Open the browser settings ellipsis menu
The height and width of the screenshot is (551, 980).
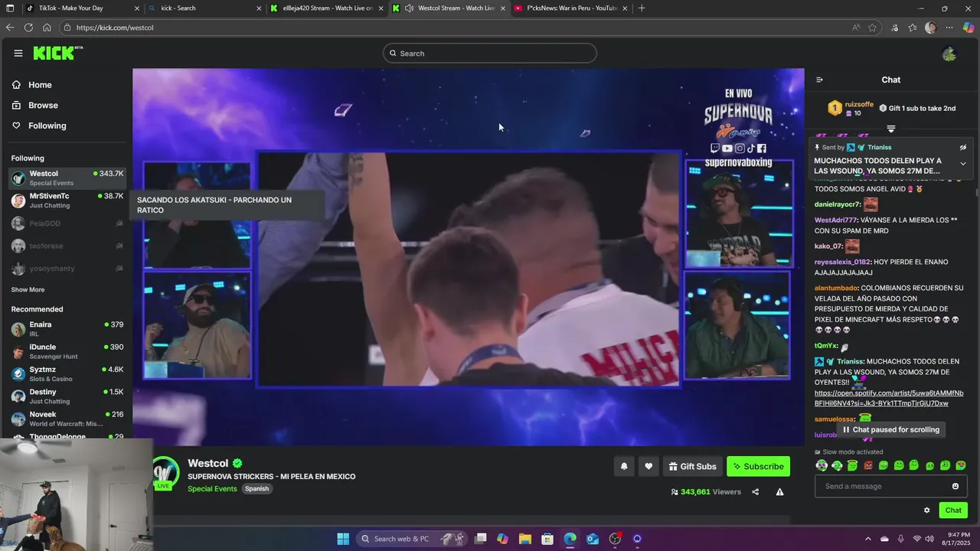pyautogui.click(x=949, y=28)
